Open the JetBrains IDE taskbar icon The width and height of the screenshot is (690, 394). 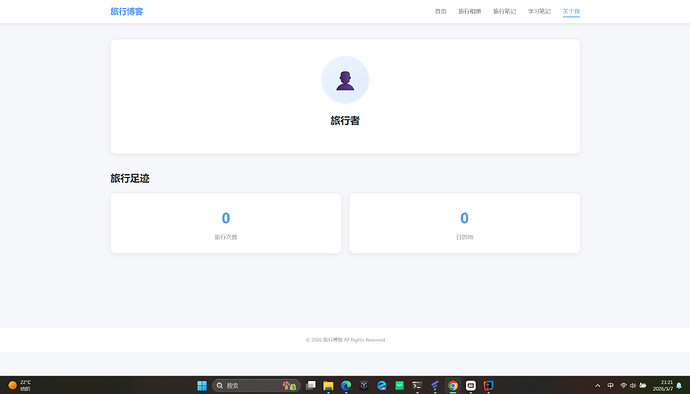pyautogui.click(x=488, y=386)
